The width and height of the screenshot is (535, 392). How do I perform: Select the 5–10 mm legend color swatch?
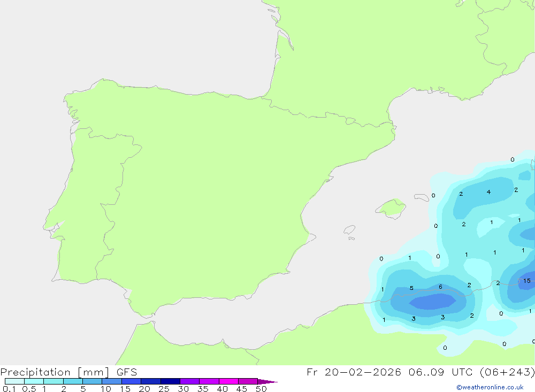tap(93, 381)
